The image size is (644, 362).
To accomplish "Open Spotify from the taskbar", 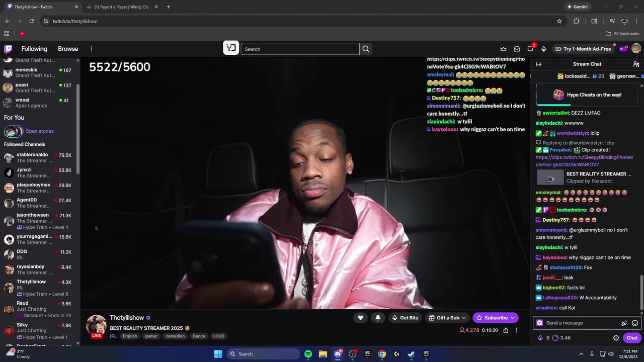I will 308,354.
